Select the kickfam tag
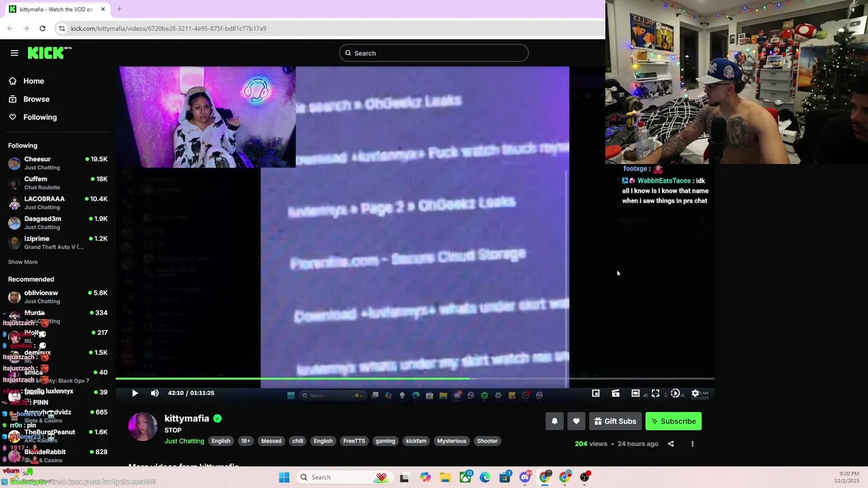 pyautogui.click(x=416, y=441)
